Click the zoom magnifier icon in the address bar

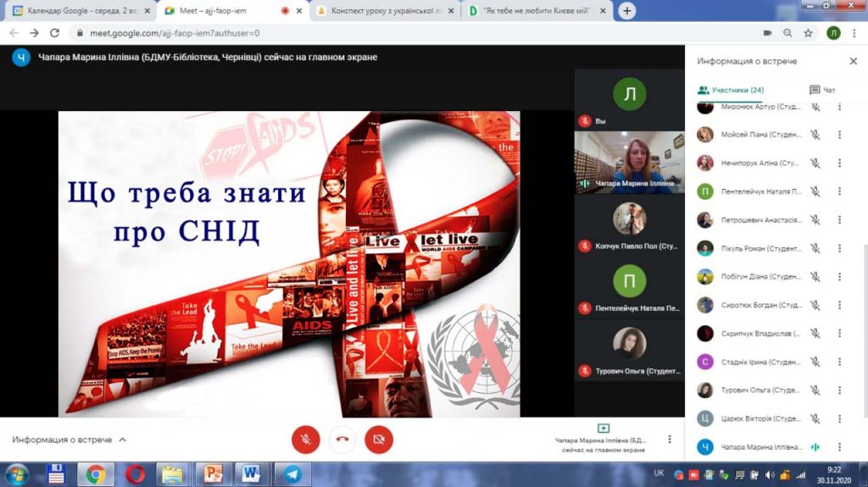(787, 33)
